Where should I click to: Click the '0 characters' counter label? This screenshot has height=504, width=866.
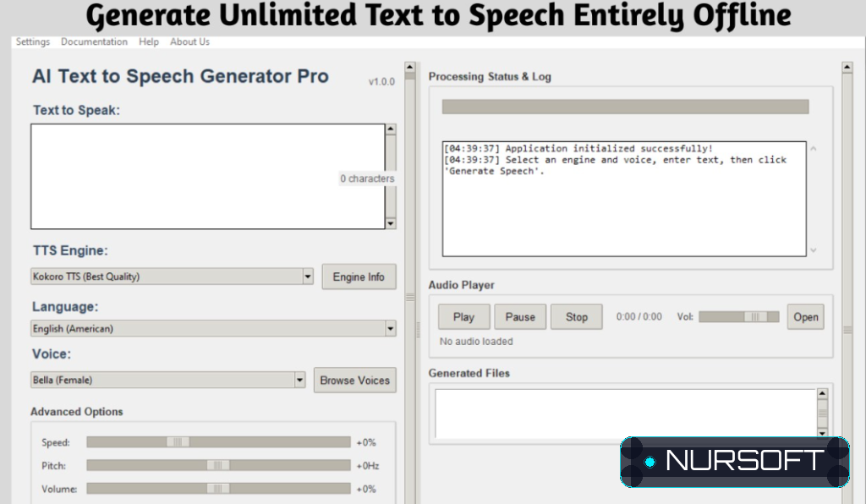367,178
